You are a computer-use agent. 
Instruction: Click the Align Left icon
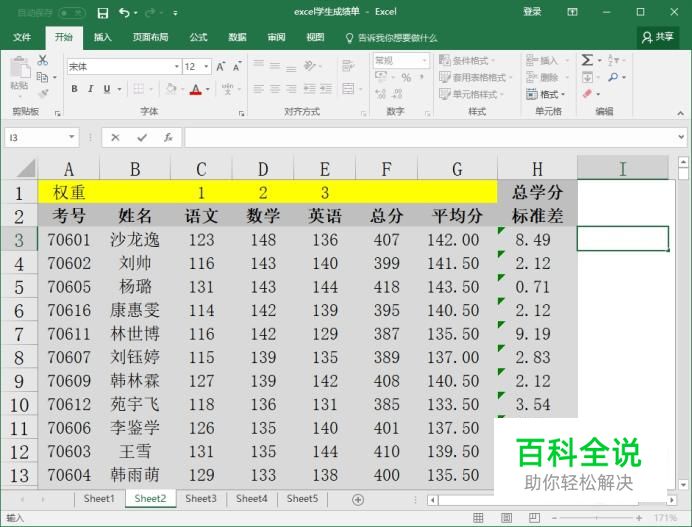pyautogui.click(x=259, y=89)
